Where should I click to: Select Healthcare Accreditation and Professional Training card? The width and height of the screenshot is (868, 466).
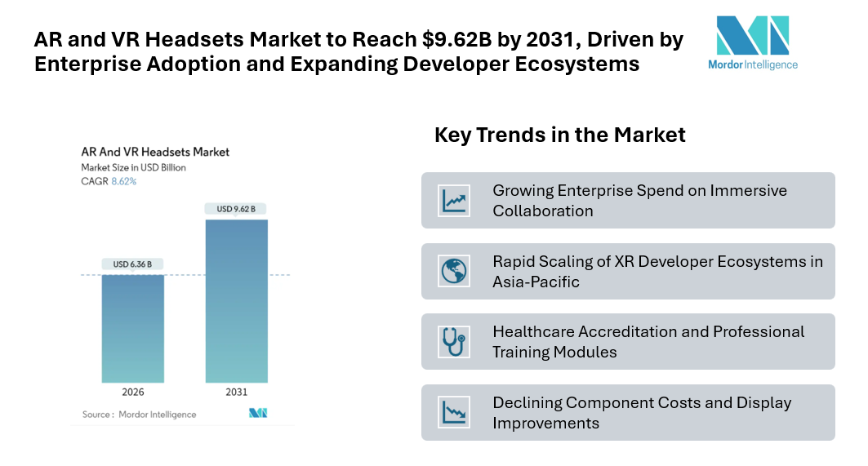click(x=627, y=342)
